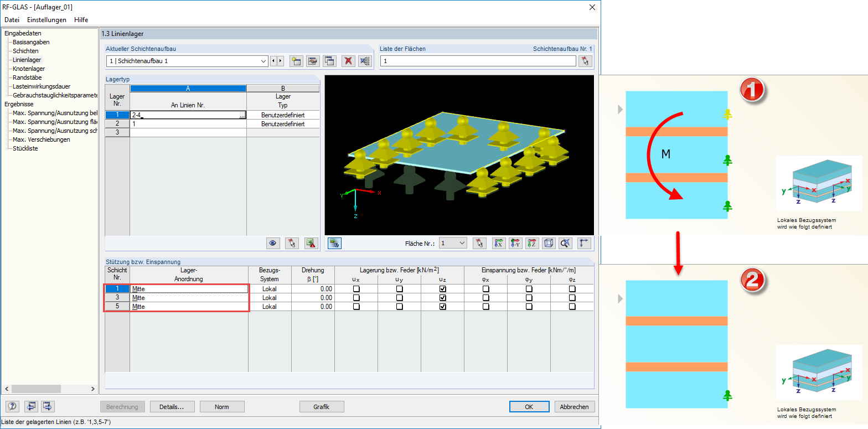
Task: Show view in Z direction
Action: (532, 242)
